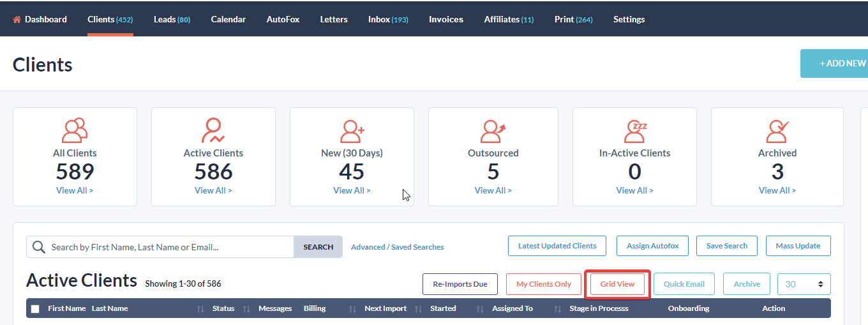Sort by the Last Name column arrows
Image resolution: width=868 pixels, height=325 pixels.
point(200,309)
